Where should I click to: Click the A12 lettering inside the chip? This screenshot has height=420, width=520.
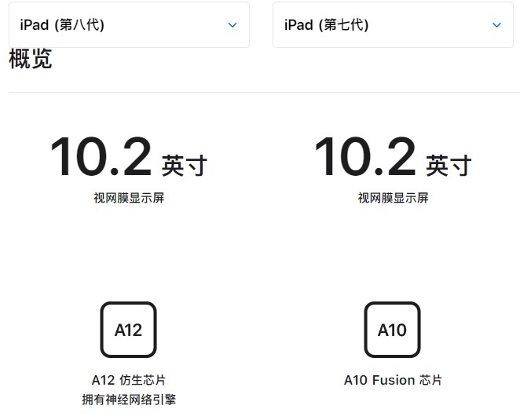tap(128, 330)
